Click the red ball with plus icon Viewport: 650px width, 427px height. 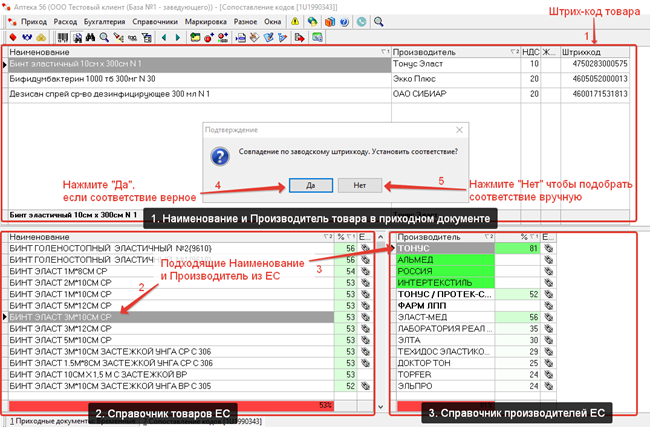[209, 38]
